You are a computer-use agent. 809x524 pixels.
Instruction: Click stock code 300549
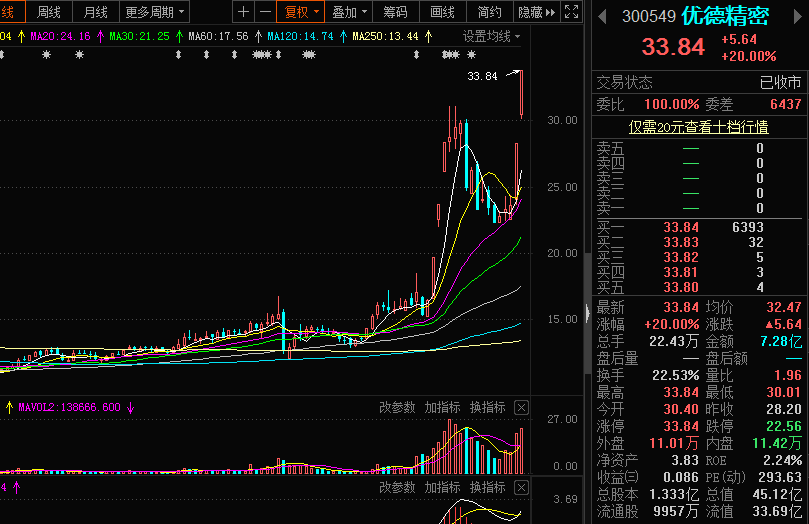(x=649, y=17)
